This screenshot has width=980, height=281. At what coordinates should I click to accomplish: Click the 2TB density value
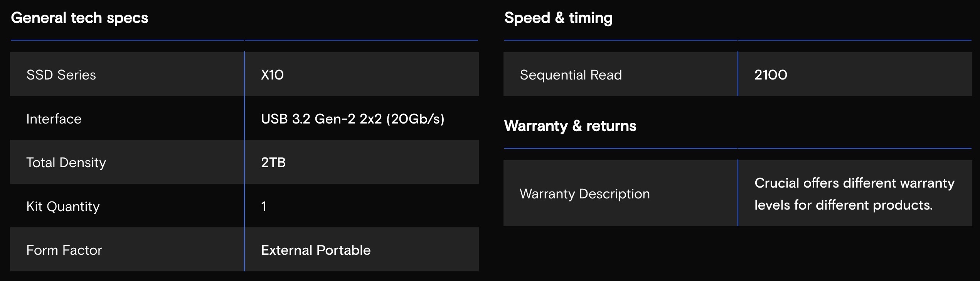click(x=273, y=163)
